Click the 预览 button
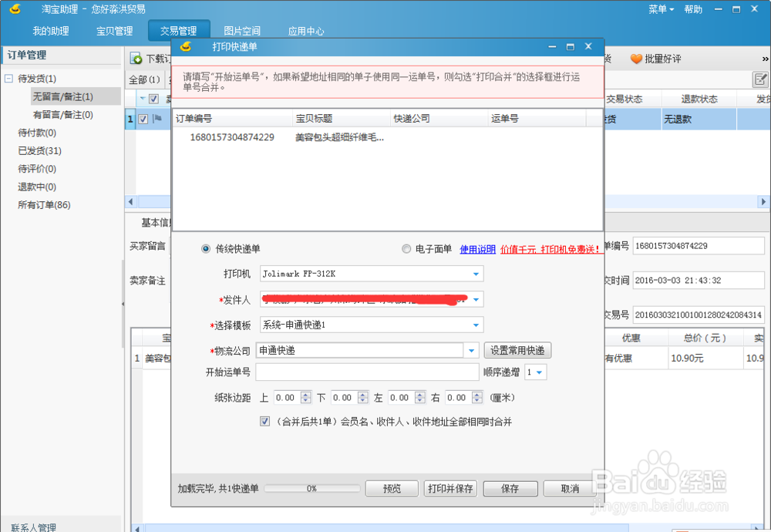Image resolution: width=771 pixels, height=532 pixels. pos(392,488)
